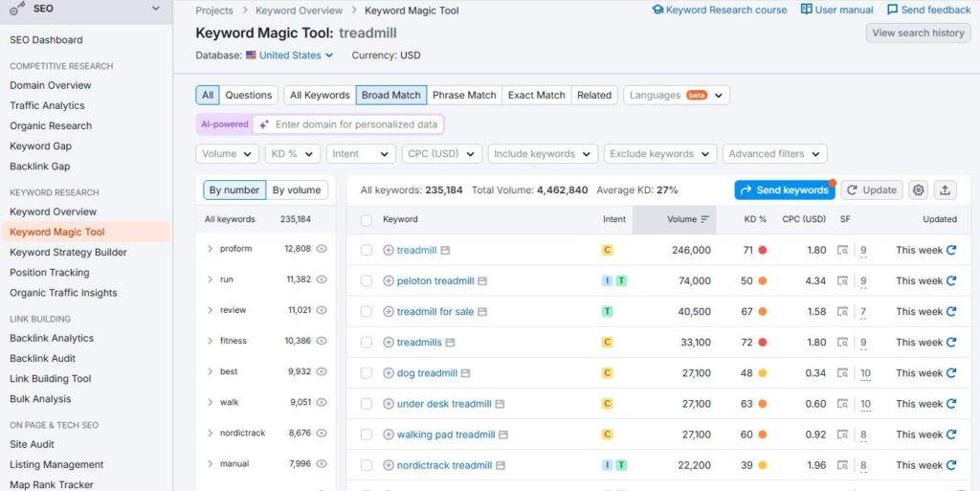Image resolution: width=980 pixels, height=491 pixels.
Task: Open the Volume filter dropdown
Action: coord(228,154)
